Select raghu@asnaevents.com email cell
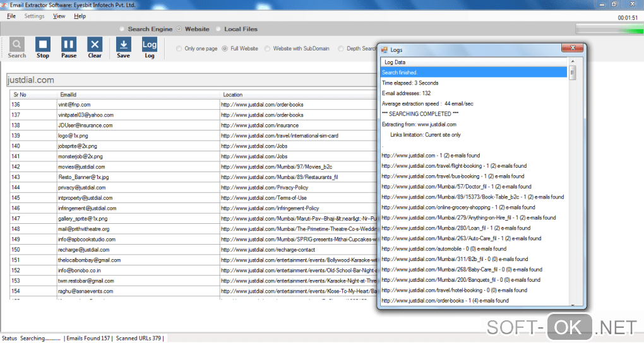The width and height of the screenshot is (644, 343). click(139, 291)
